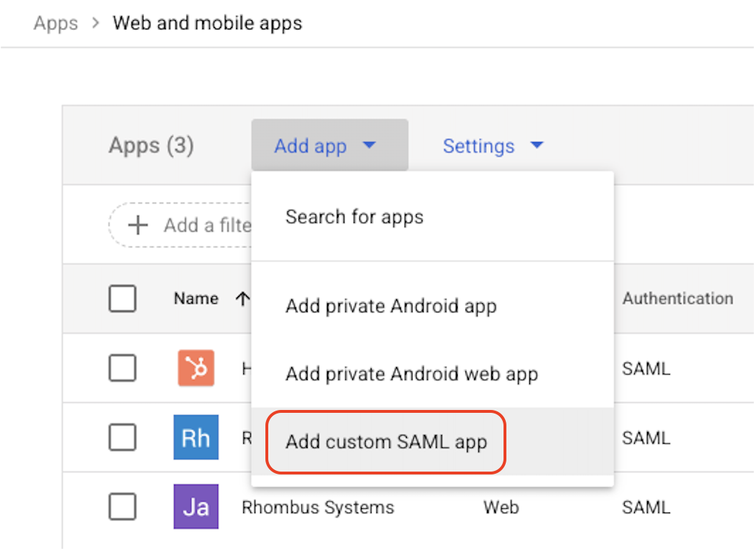Select Add private Android app

tap(433, 306)
